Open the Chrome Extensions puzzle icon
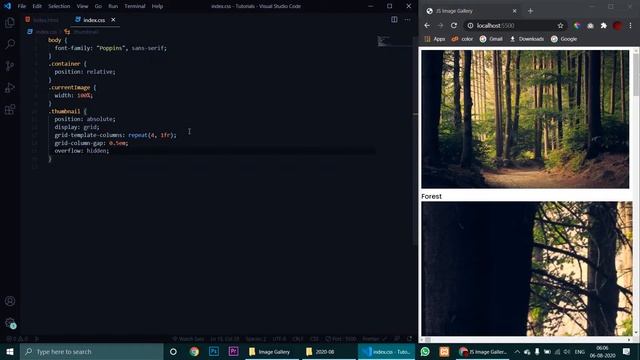The image size is (640, 360). tap(604, 25)
